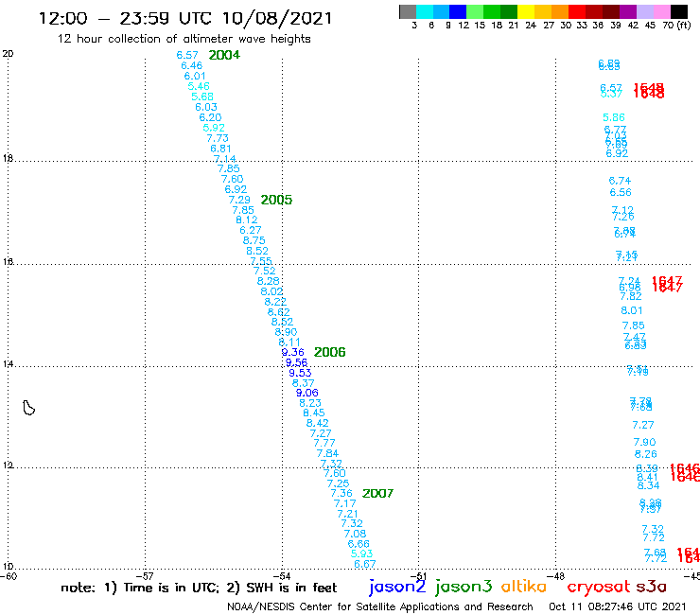
Task: Select the right-track value 8.01
Action: tap(632, 310)
